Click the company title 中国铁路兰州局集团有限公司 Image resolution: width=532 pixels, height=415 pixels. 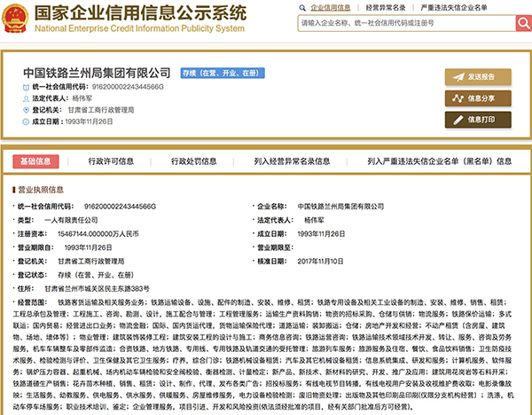click(x=97, y=73)
